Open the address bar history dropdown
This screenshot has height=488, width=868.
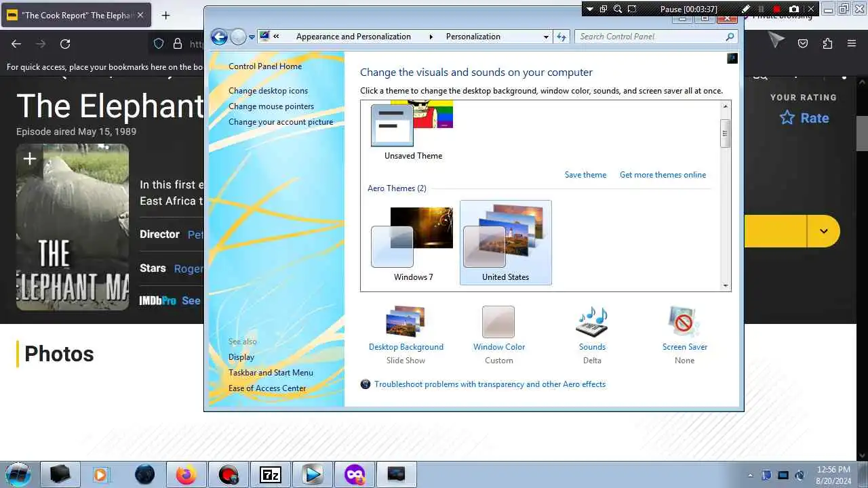click(x=546, y=37)
